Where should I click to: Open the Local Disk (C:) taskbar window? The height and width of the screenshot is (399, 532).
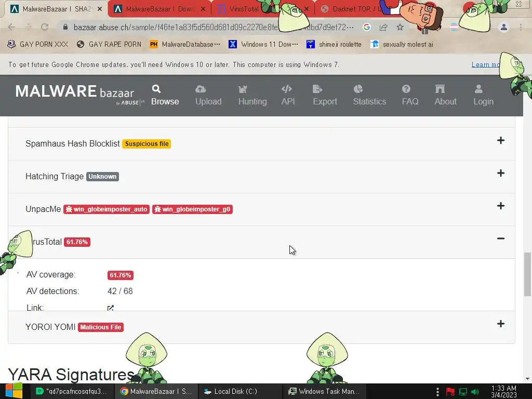click(239, 391)
